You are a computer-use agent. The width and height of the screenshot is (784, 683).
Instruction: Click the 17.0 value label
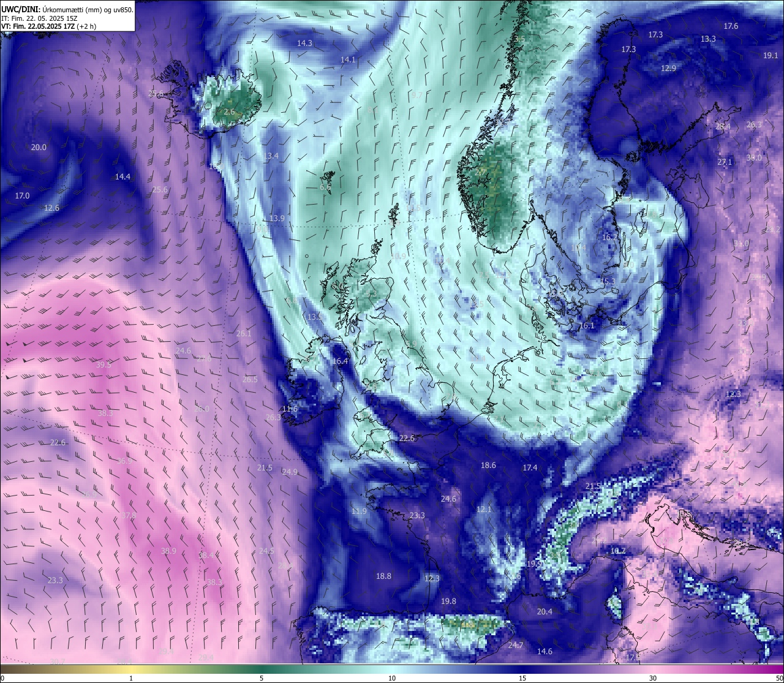click(22, 196)
